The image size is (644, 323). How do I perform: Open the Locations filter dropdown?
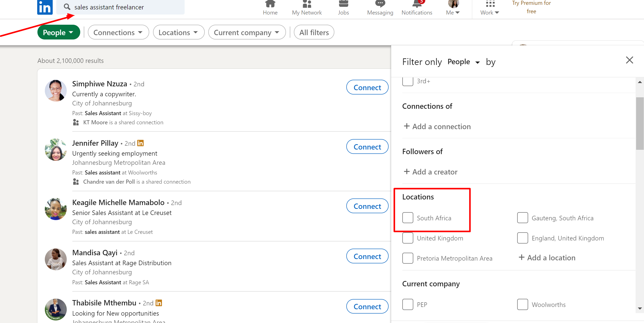click(179, 32)
